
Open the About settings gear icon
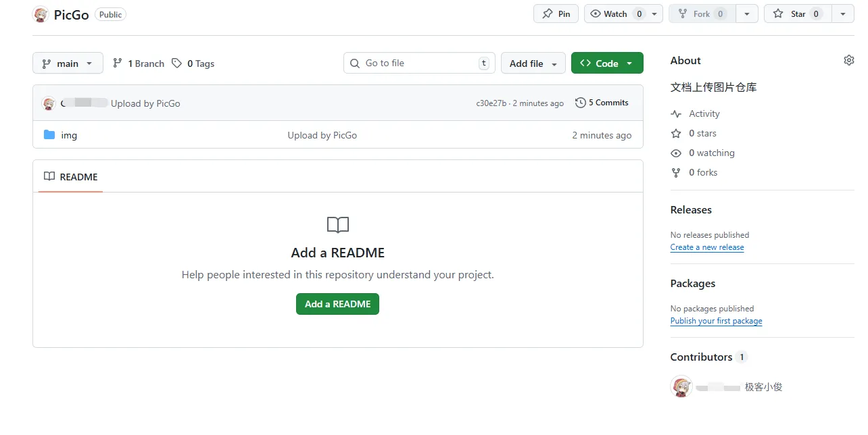[848, 60]
